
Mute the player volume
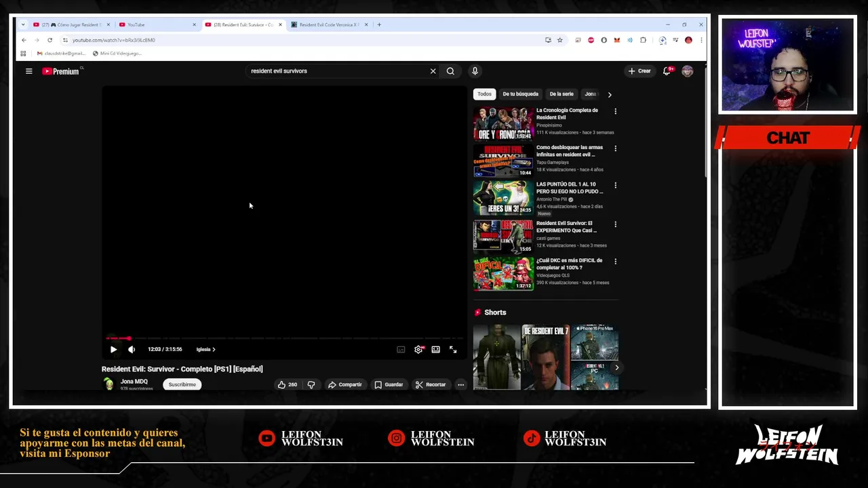click(132, 350)
